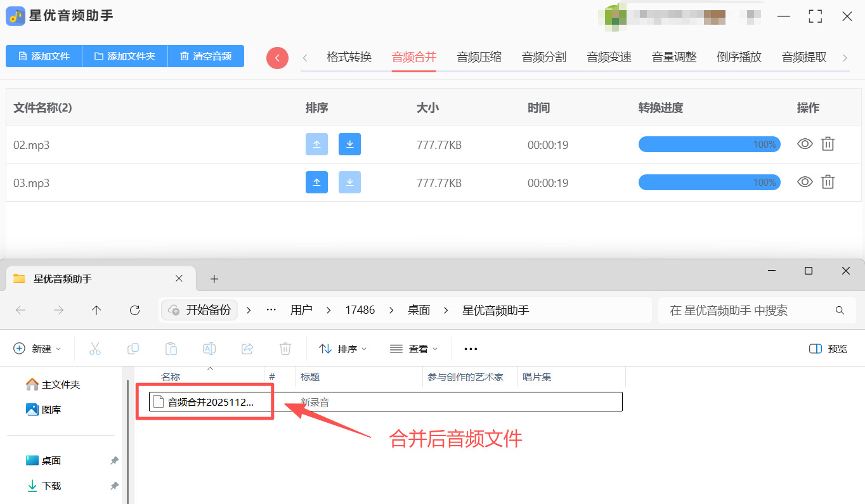Open the See more options menu
This screenshot has width=865, height=504.
point(471,349)
